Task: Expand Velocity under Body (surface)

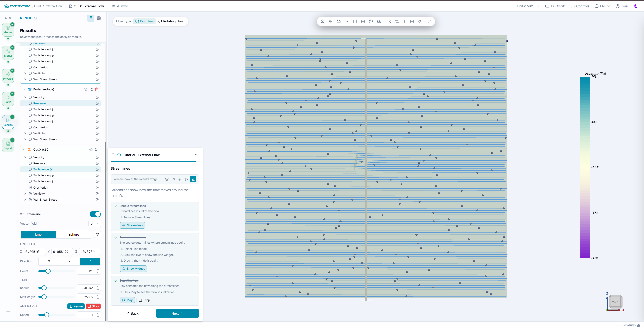Action: point(25,97)
